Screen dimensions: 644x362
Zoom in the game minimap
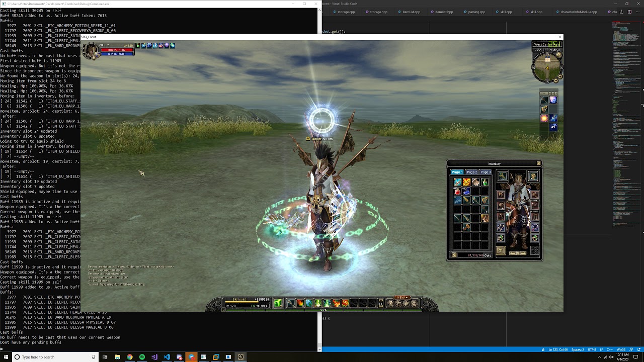[560, 76]
